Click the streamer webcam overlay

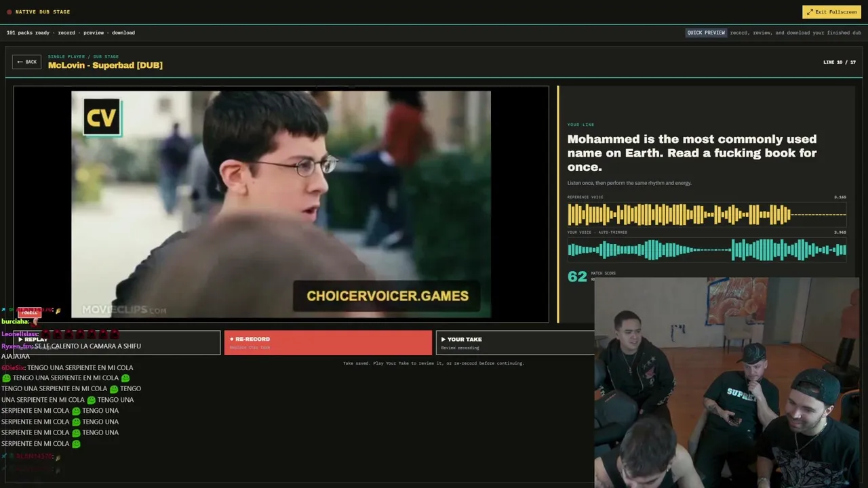727,382
